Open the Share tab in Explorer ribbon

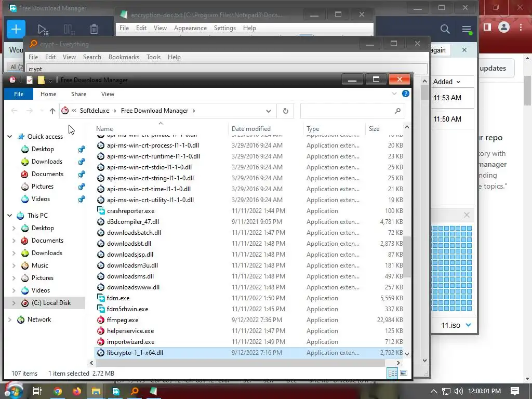click(x=78, y=94)
